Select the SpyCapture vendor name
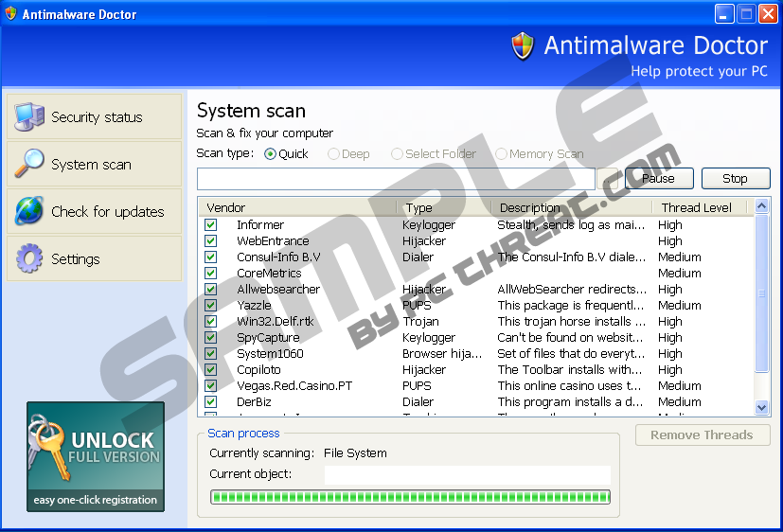Viewport: 783px width, 532px height. tap(268, 338)
